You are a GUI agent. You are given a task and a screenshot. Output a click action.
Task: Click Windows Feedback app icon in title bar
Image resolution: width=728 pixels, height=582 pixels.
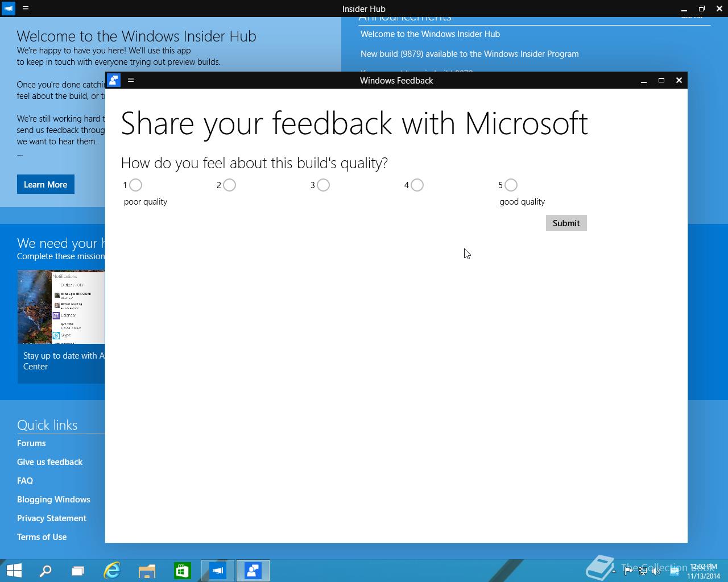coord(114,80)
